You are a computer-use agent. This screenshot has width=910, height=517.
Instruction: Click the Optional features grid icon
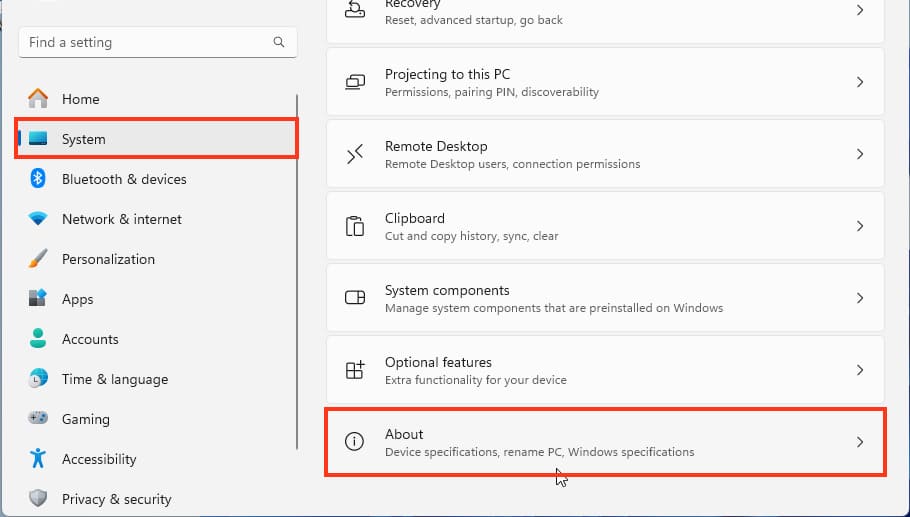coord(354,371)
